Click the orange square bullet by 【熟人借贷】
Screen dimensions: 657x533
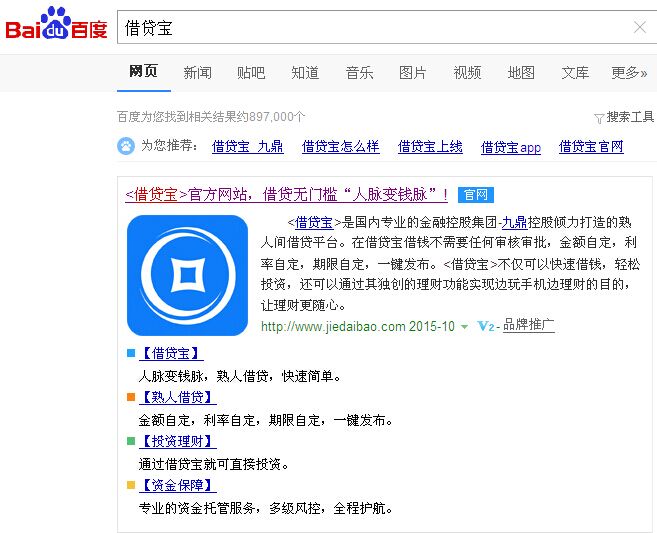pyautogui.click(x=131, y=397)
